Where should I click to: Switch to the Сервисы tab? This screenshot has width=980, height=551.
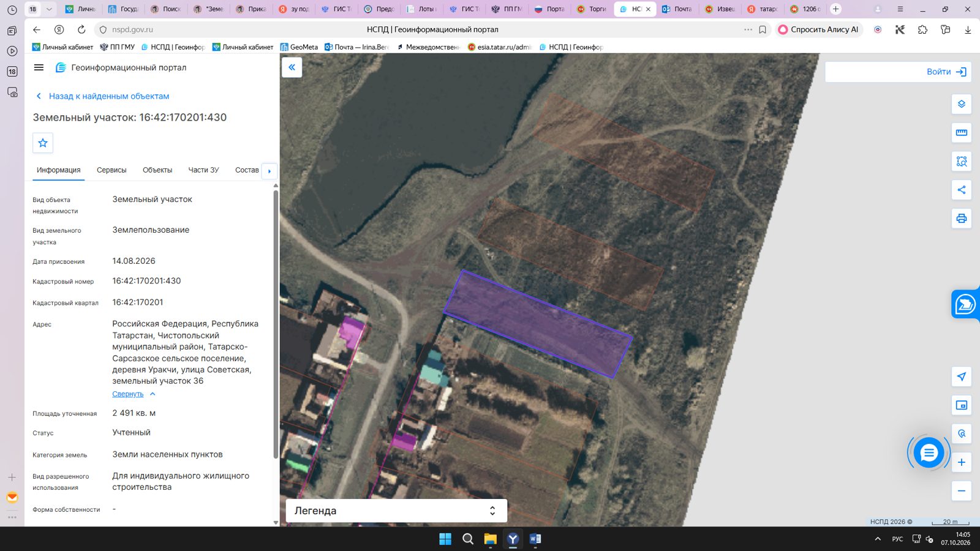111,170
